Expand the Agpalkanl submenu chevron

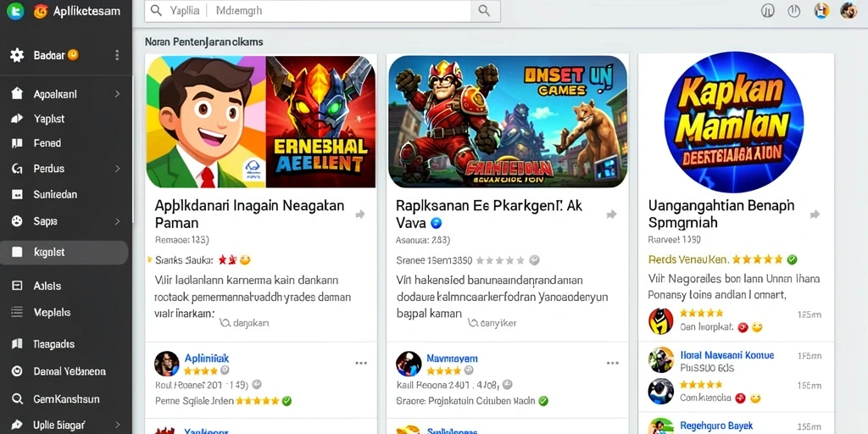click(117, 94)
